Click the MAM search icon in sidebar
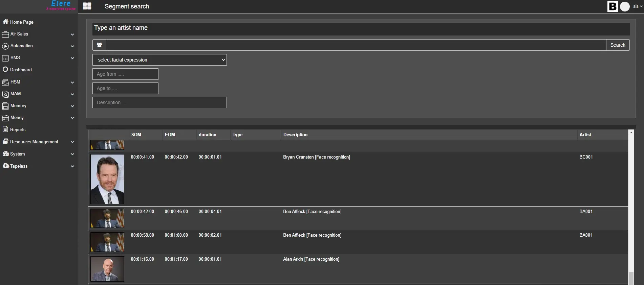 tap(5, 94)
